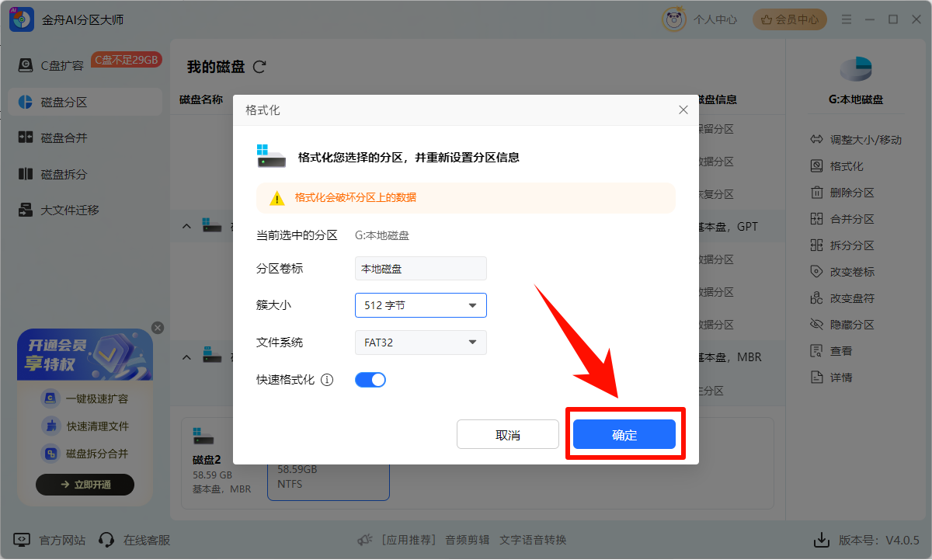Select 隐藏分区 in right panel
Viewport: 932px width, 560px height.
(x=851, y=325)
